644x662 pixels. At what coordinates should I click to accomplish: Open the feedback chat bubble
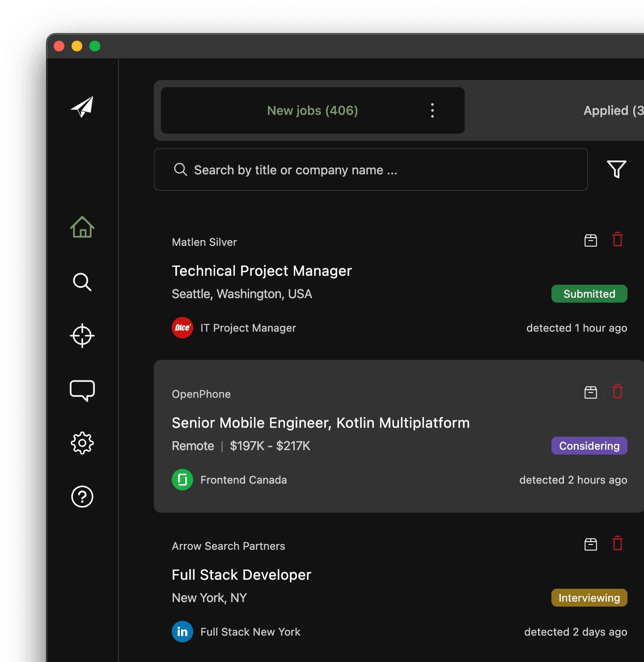click(x=82, y=390)
